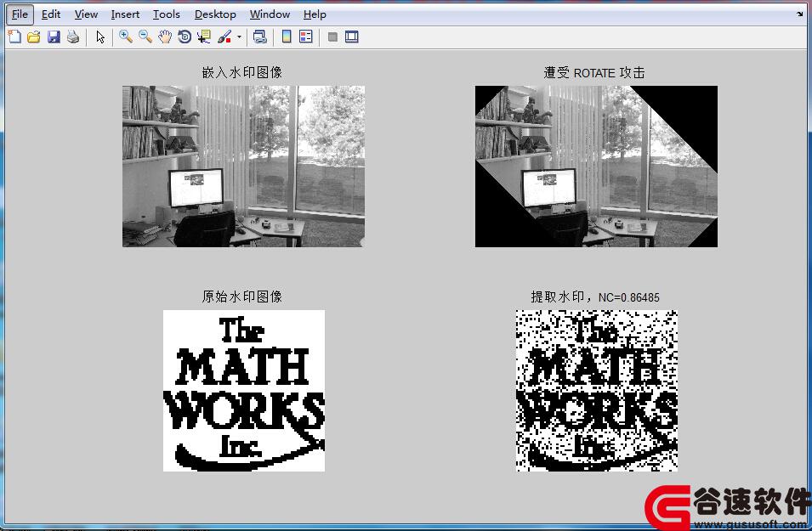Image resolution: width=812 pixels, height=531 pixels.
Task: Dock the figure with the corner arrow
Action: (800, 14)
